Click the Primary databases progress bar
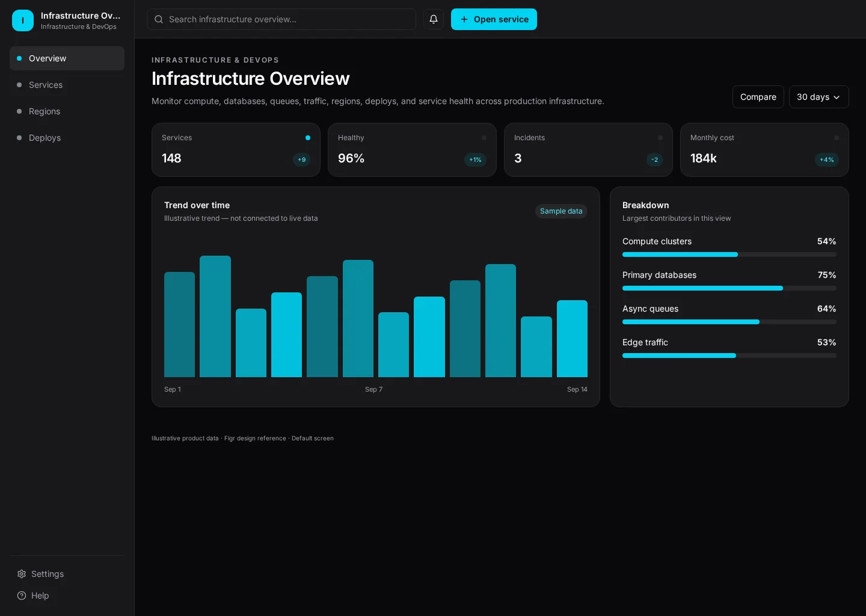866x616 pixels. tap(729, 288)
